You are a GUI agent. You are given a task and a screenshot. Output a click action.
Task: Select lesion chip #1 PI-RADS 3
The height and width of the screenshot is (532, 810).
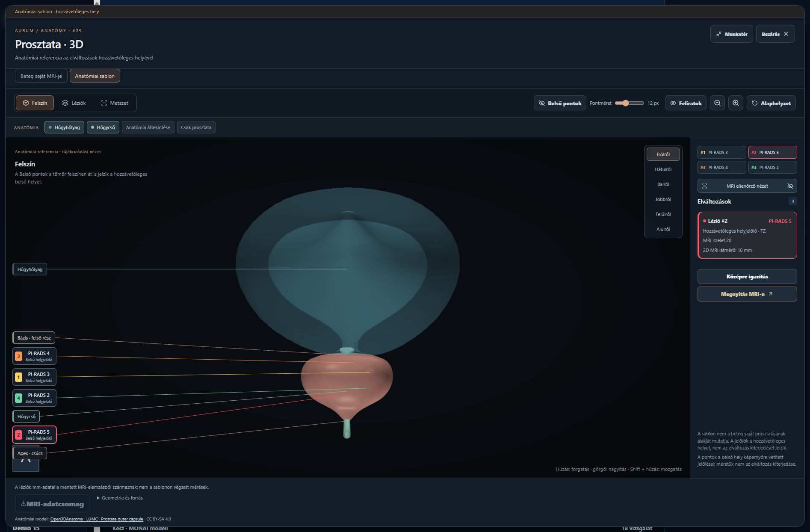pos(721,153)
